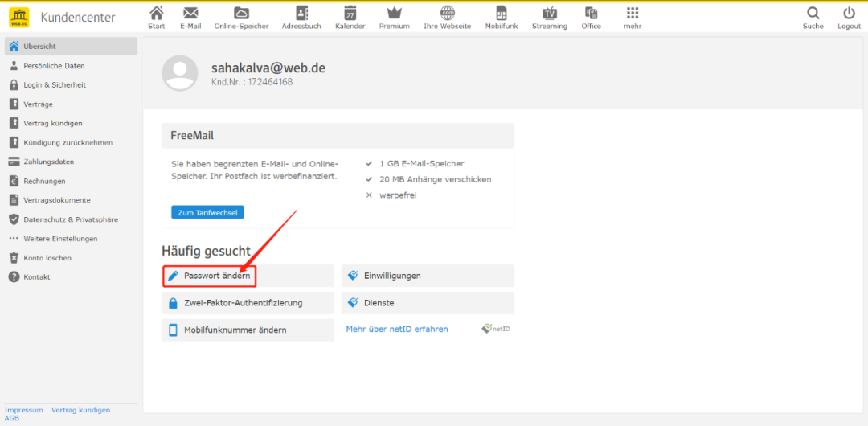Click the 20 MB Anhänge verschicken text
The height and width of the screenshot is (426, 868).
436,179
